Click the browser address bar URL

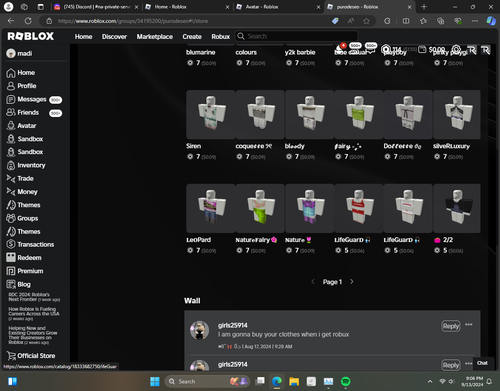click(x=133, y=21)
